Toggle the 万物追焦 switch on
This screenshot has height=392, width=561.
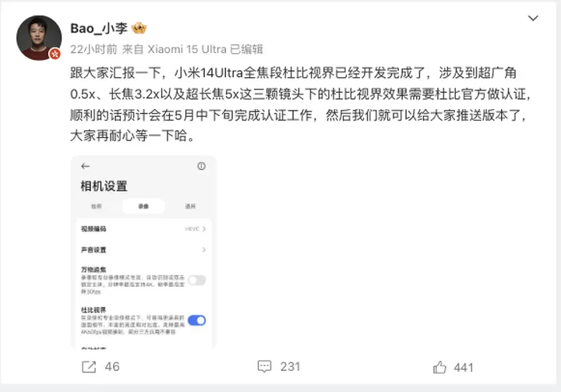[x=197, y=280]
